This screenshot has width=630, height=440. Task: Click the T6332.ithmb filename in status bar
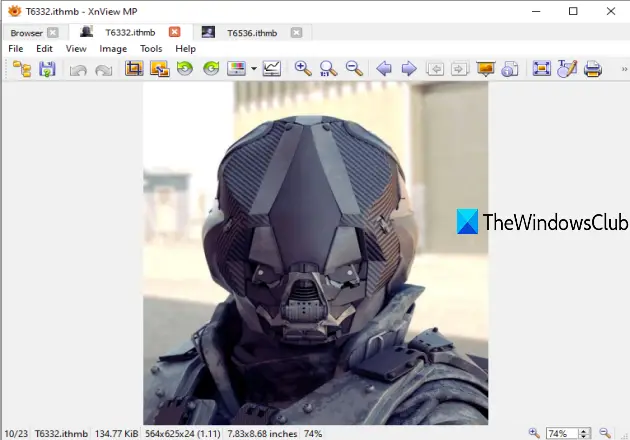pos(61,434)
